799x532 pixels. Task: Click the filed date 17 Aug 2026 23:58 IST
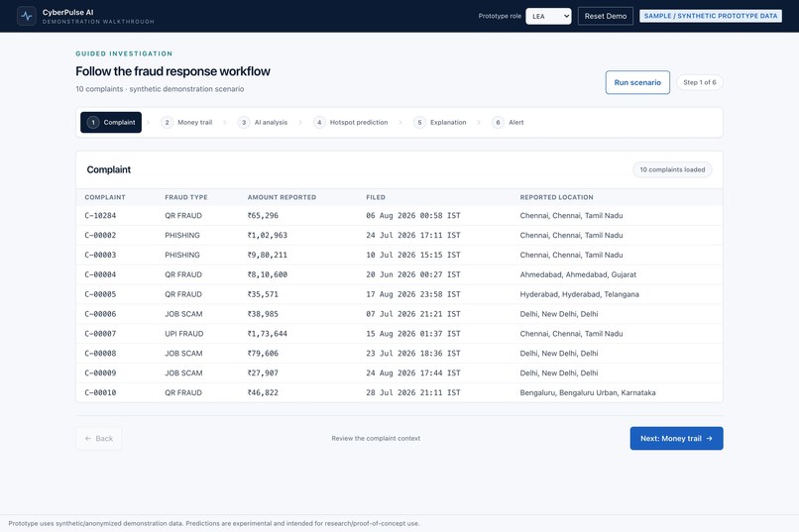tap(413, 294)
